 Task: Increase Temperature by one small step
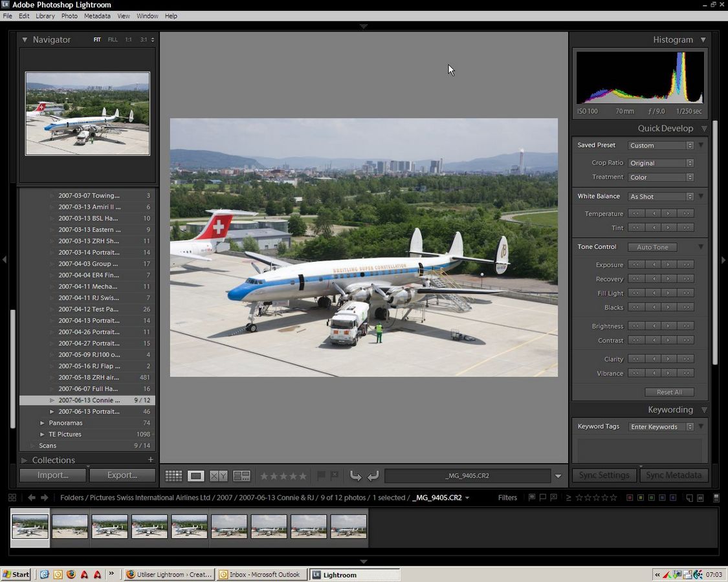[x=668, y=213]
